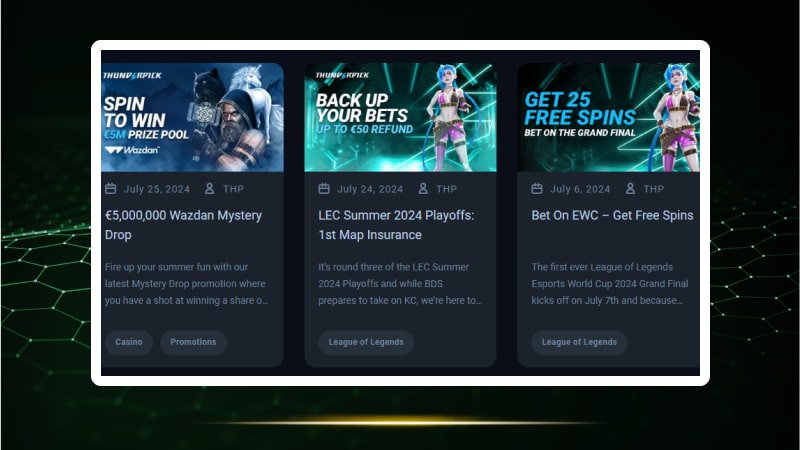Image resolution: width=800 pixels, height=450 pixels.
Task: Click the Thunderpick logo on Back Up Your Bets banner
Action: pos(342,75)
